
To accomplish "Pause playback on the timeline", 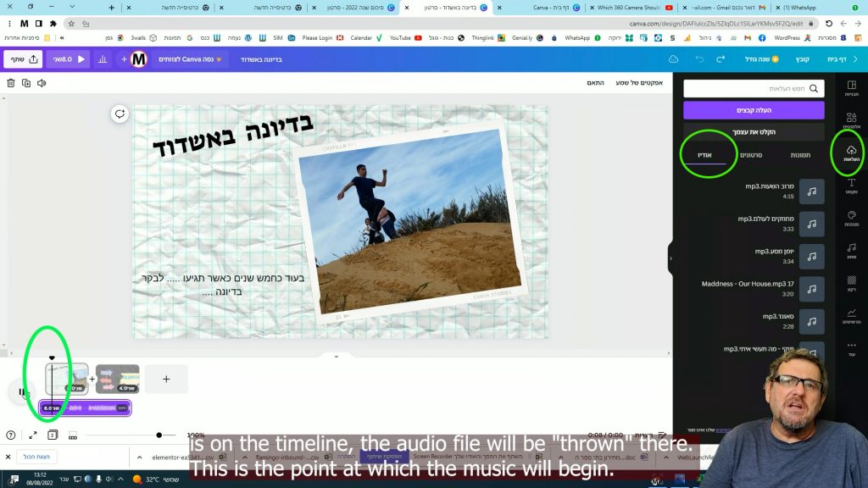I will tap(22, 392).
